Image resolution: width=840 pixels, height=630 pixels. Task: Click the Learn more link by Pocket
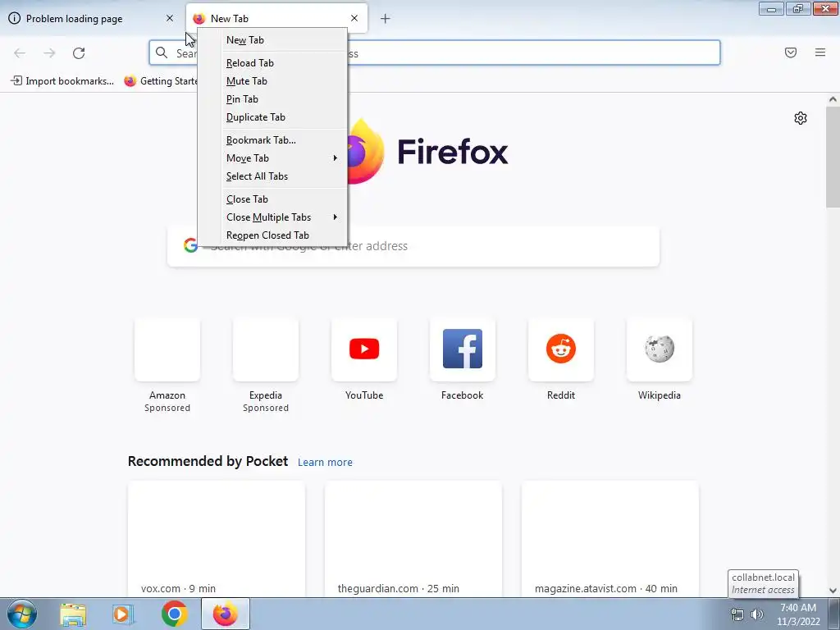pos(325,462)
